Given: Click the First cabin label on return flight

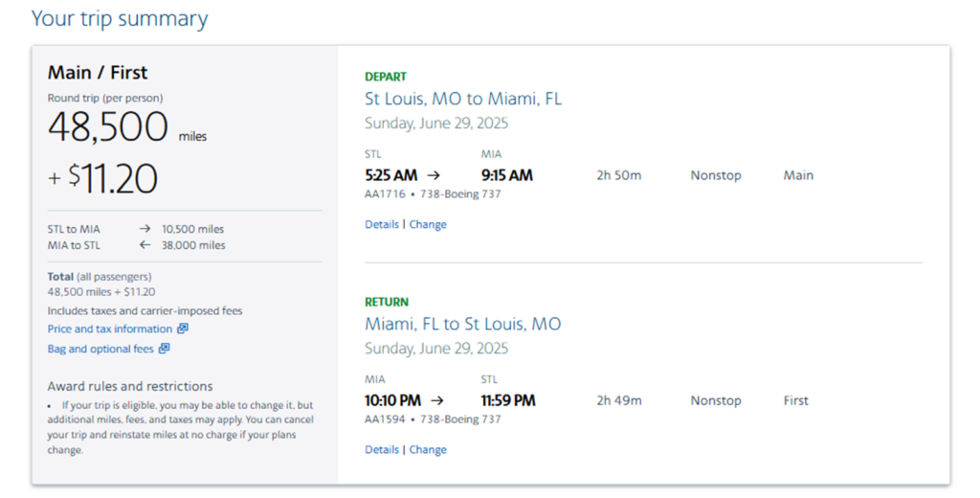Looking at the screenshot, I should pyautogui.click(x=795, y=401).
